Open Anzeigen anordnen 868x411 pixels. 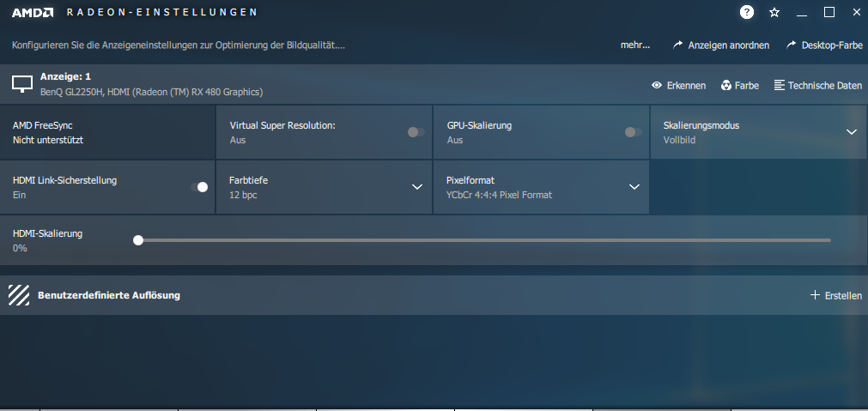coord(720,45)
